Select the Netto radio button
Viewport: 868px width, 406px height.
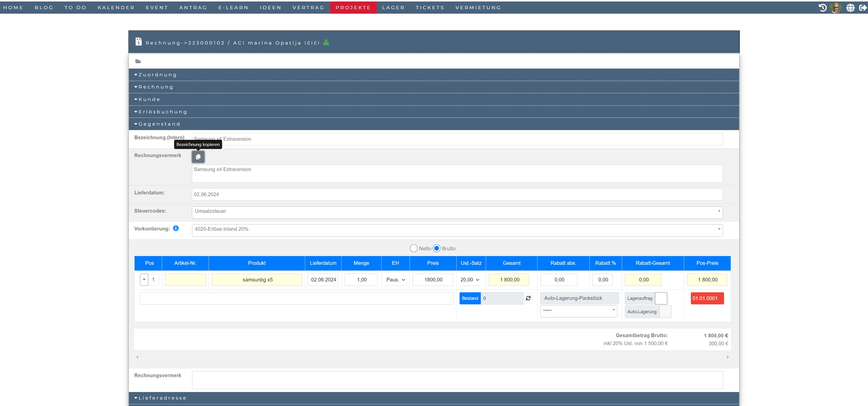(413, 248)
